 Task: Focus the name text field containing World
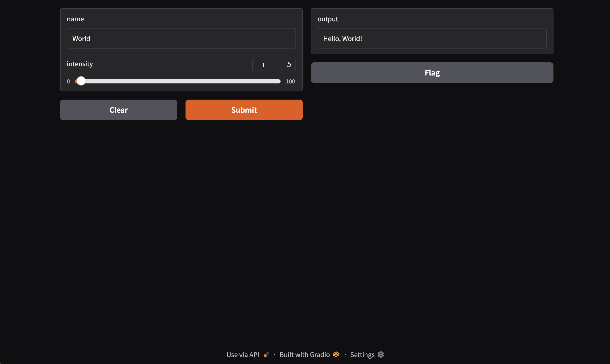181,39
